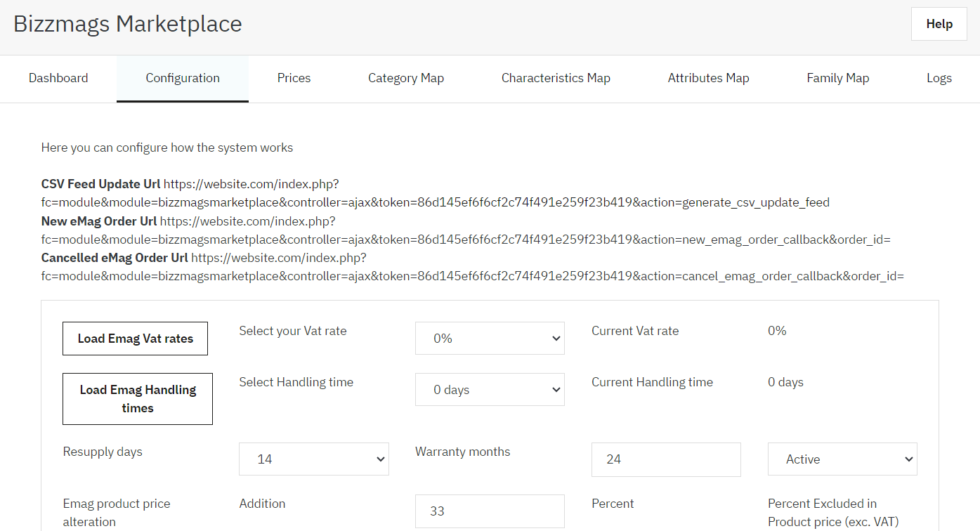
Task: Click the Current Vat rate label
Action: [635, 331]
